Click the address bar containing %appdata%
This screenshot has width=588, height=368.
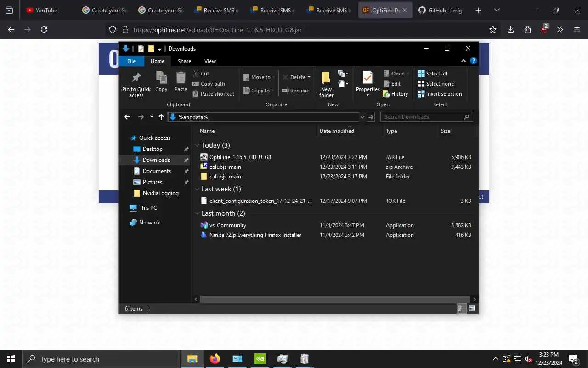click(264, 117)
